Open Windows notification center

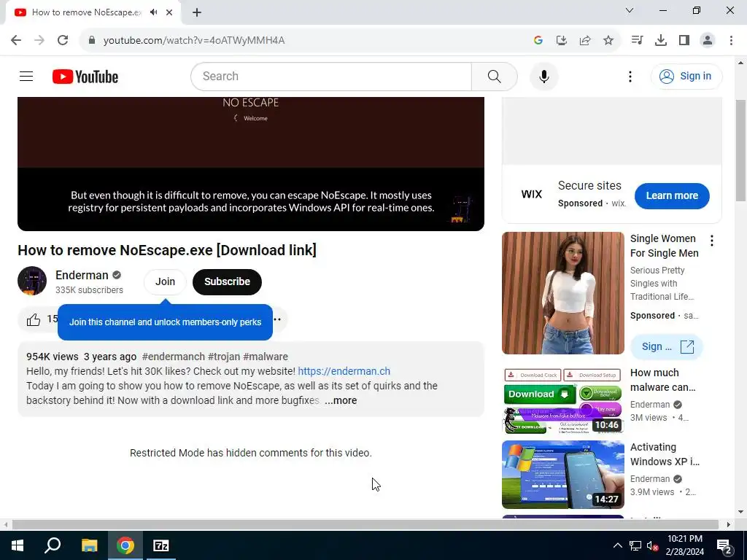724,545
